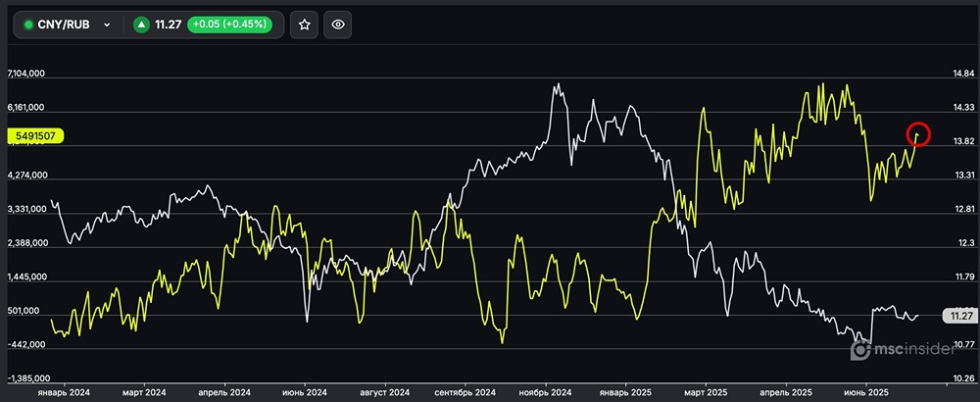Click the green status dot beside CNY/RUB
Screen dimensions: 980x402
[28, 25]
